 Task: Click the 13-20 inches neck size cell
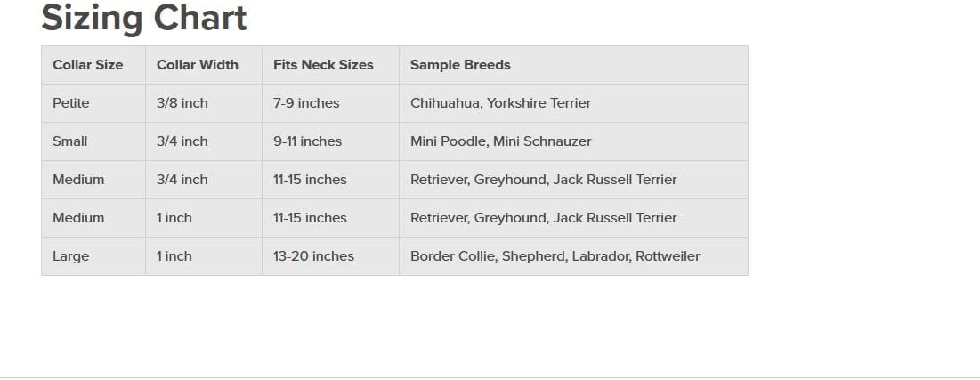coord(313,256)
